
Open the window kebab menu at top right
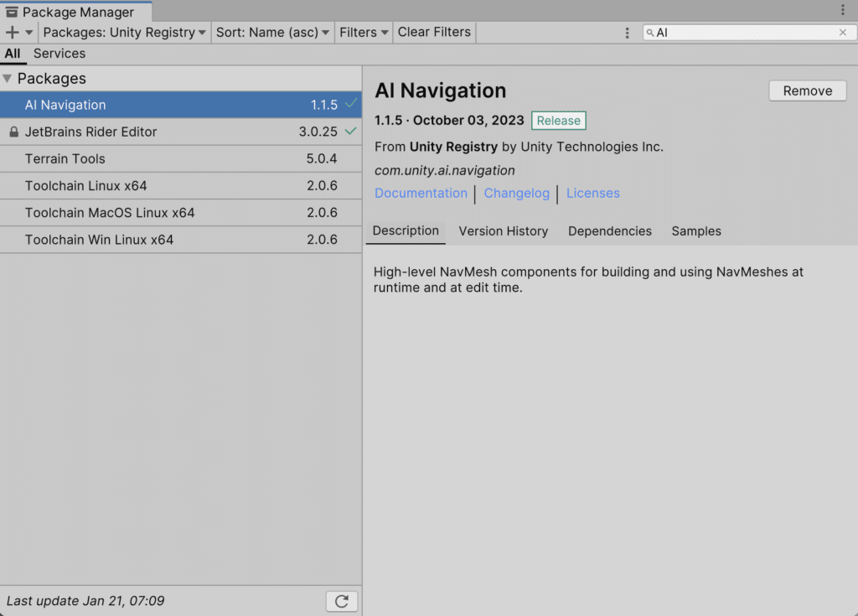point(843,10)
